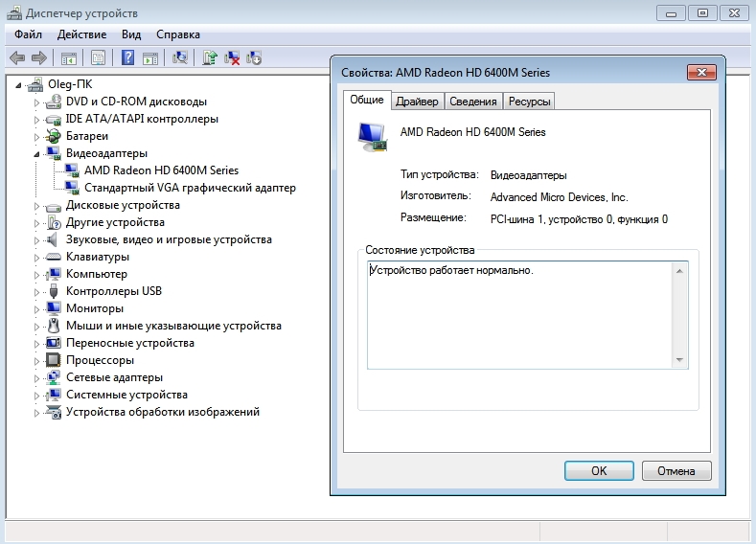Click the chip icon beside Процессоры
Viewport: 756px width, 544px height.
[53, 360]
